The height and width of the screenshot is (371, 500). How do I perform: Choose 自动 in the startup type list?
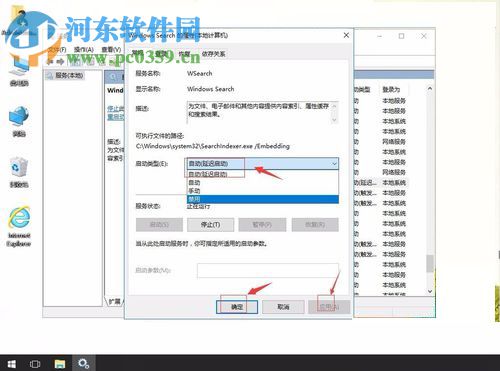[x=263, y=182]
